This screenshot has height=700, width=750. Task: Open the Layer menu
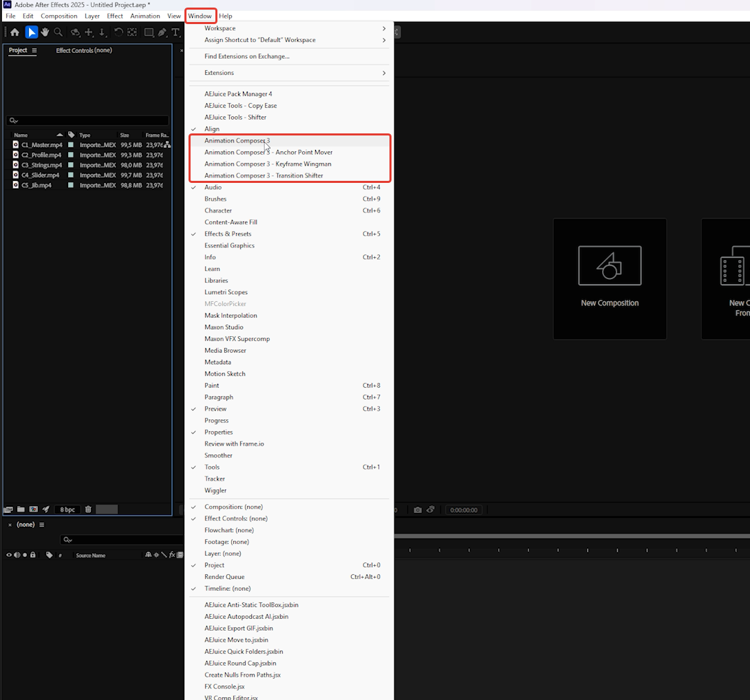pyautogui.click(x=92, y=16)
